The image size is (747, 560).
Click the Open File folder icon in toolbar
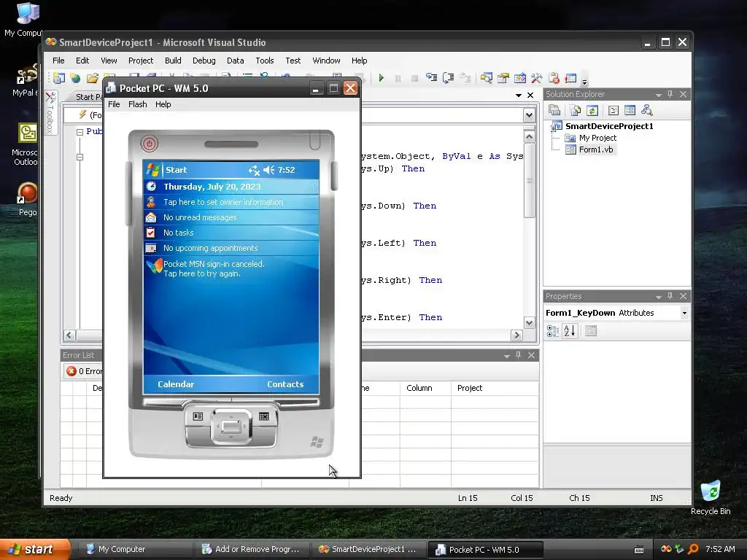(x=92, y=78)
